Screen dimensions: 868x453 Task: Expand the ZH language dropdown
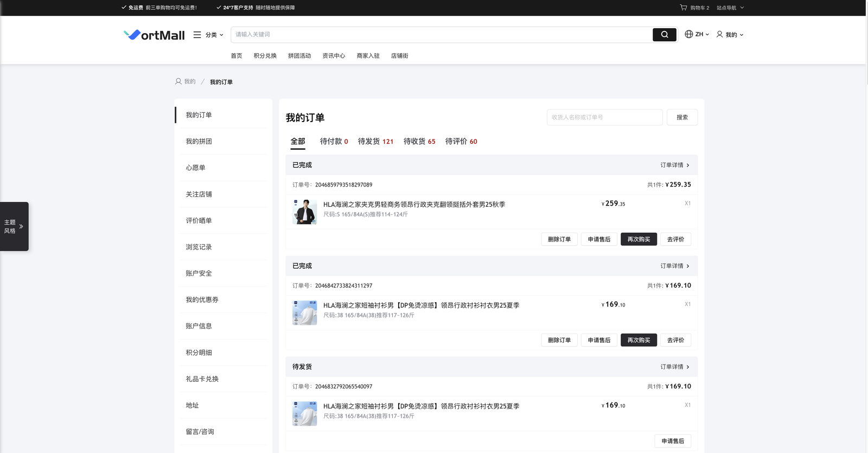click(x=702, y=34)
